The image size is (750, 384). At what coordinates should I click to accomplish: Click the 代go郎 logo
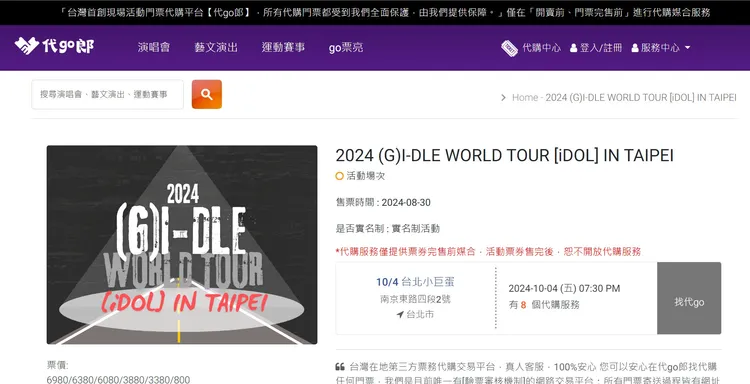(54, 46)
